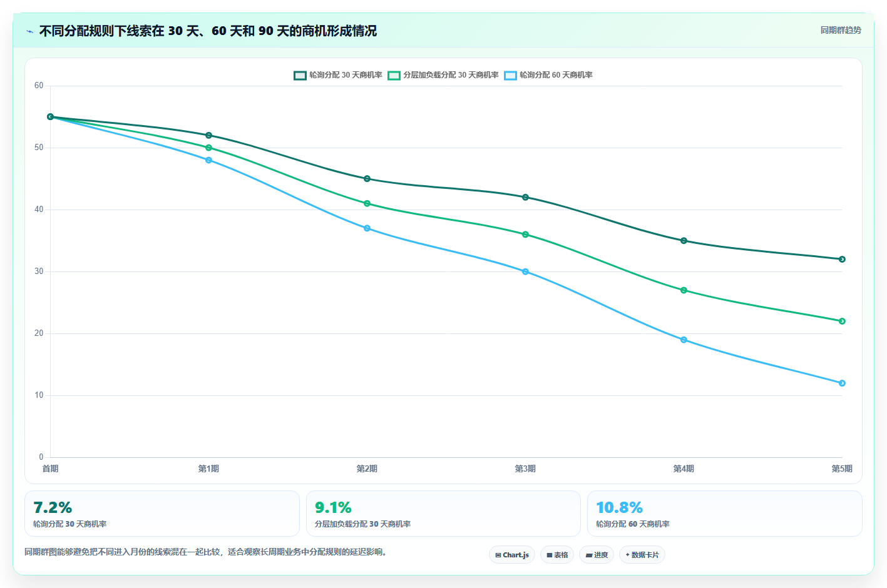The image size is (887, 588).
Task: Click the y-axis value 50
Action: pos(39,148)
